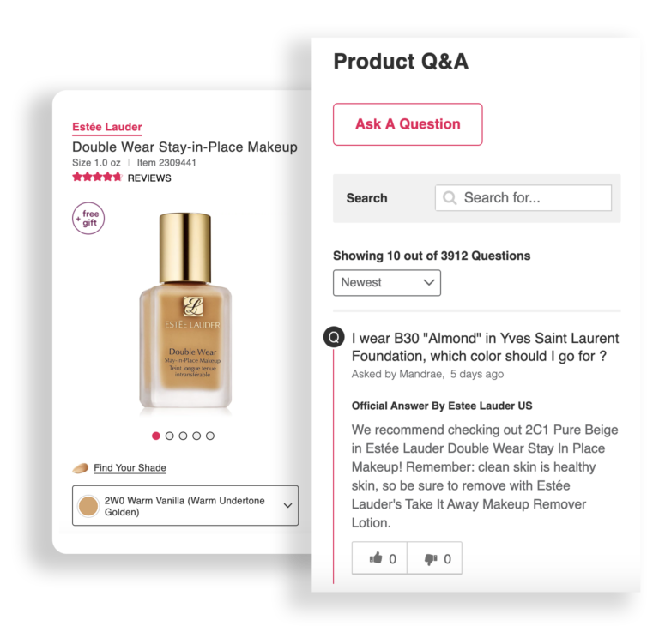This screenshot has height=644, width=659.
Task: Open the Newest sort dropdown
Action: click(x=387, y=283)
